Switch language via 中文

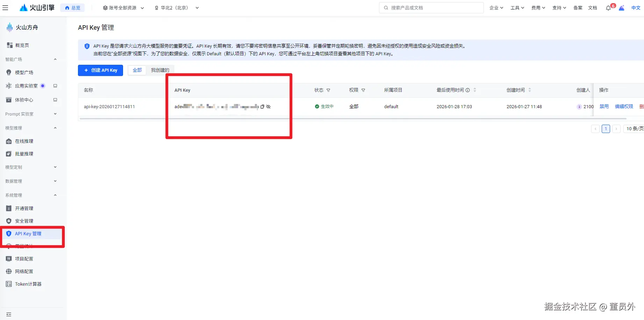(x=636, y=8)
